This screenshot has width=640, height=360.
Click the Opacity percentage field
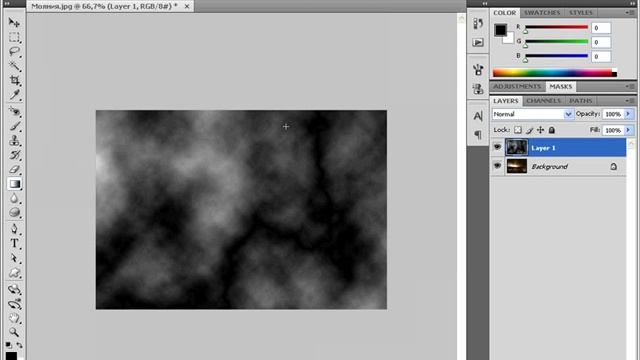pos(613,114)
